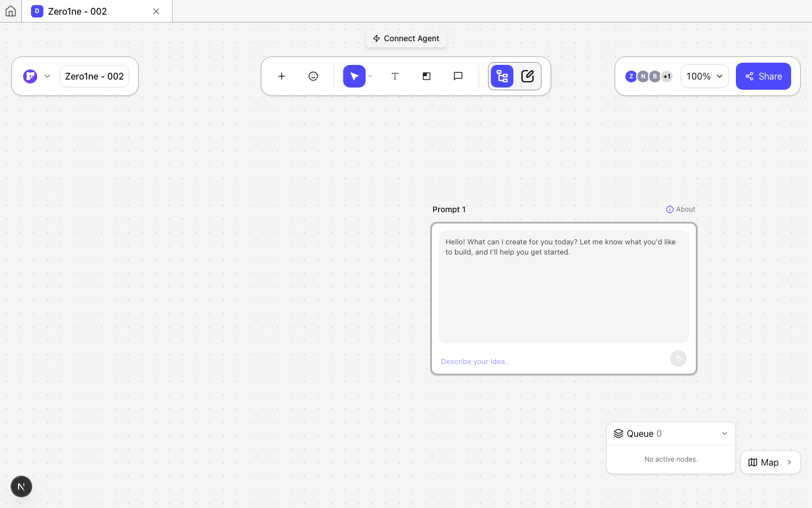The height and width of the screenshot is (508, 812).
Task: Activate the comment tool
Action: (x=458, y=76)
